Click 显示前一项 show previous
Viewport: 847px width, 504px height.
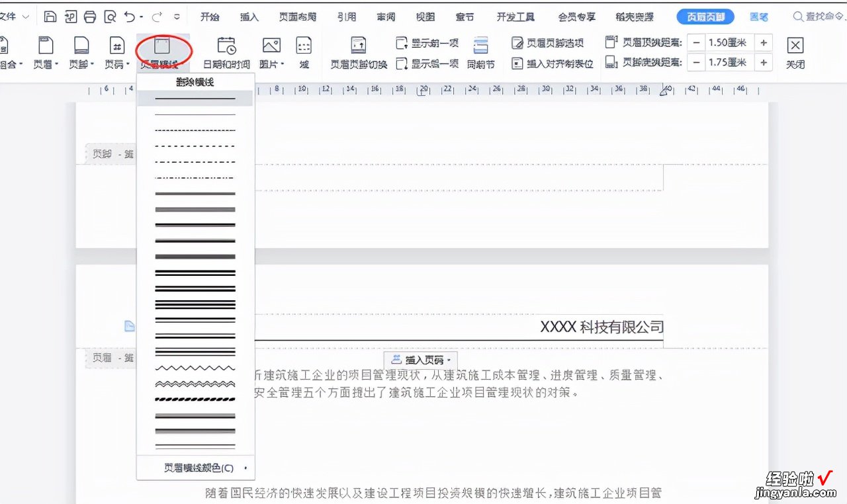[427, 43]
